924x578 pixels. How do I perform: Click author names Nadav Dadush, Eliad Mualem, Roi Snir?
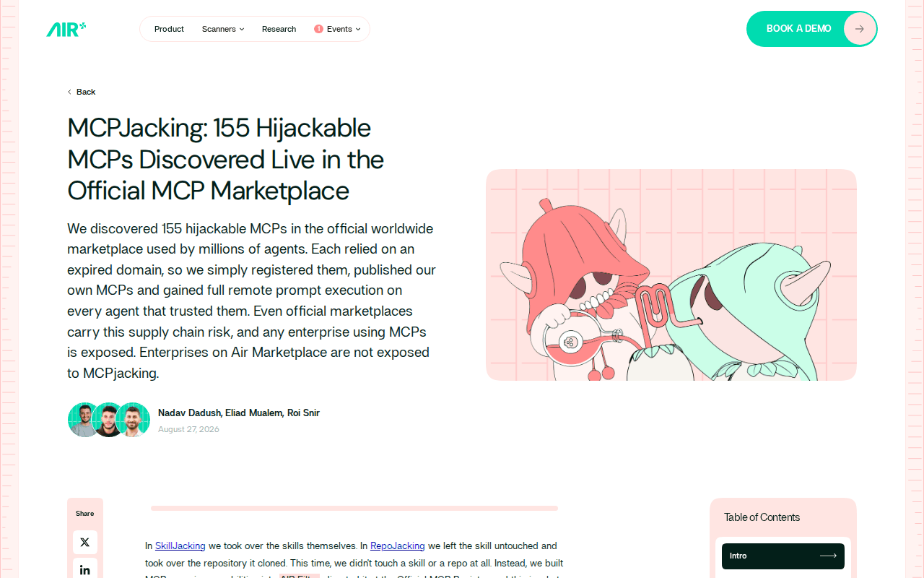(x=239, y=413)
